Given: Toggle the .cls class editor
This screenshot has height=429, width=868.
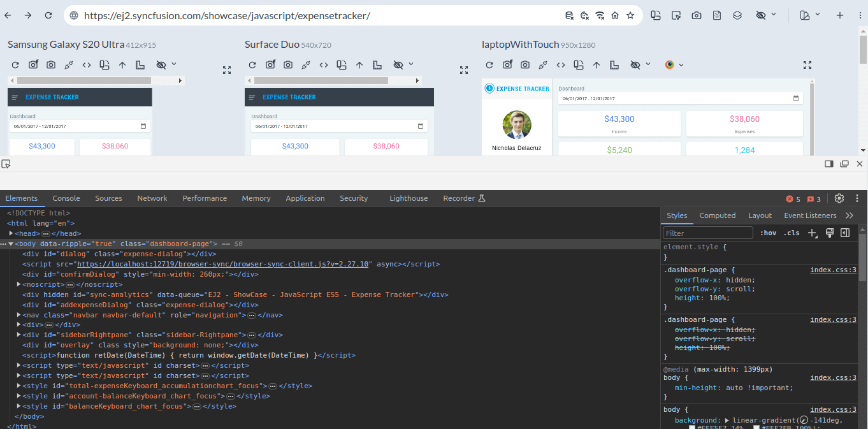Looking at the screenshot, I should (792, 233).
